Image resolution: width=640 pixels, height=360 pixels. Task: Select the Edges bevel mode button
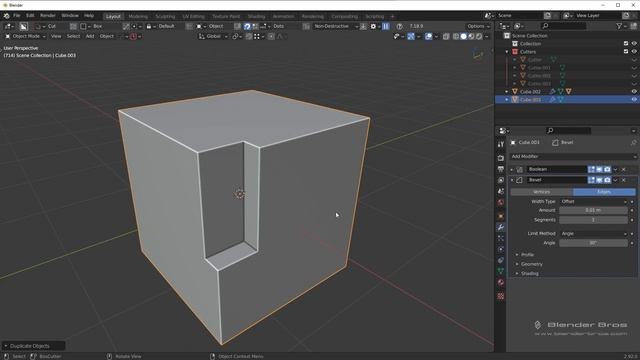[x=604, y=192]
